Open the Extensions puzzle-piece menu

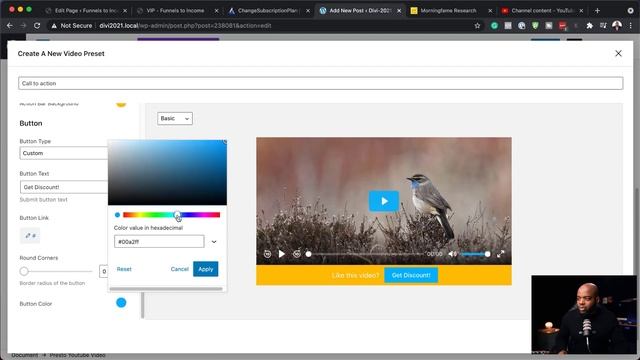point(589,26)
